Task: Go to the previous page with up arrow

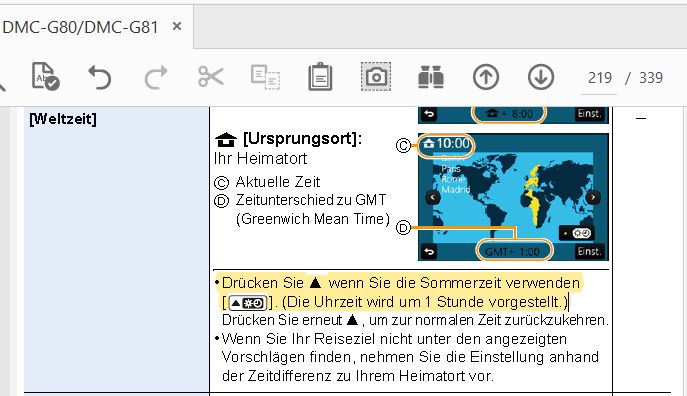Action: (x=485, y=77)
